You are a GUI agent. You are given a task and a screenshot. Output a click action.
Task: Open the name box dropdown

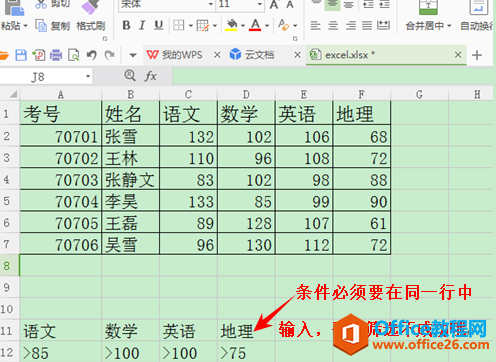click(88, 77)
